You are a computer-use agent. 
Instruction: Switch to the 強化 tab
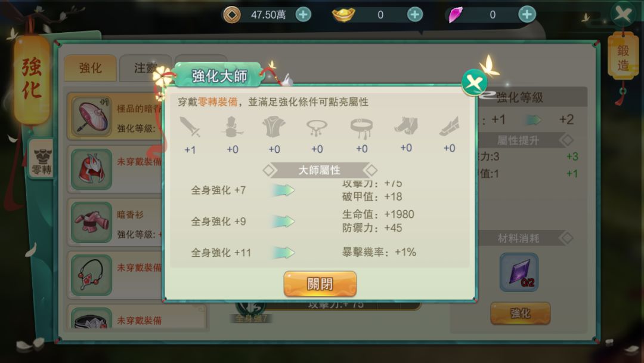[91, 68]
